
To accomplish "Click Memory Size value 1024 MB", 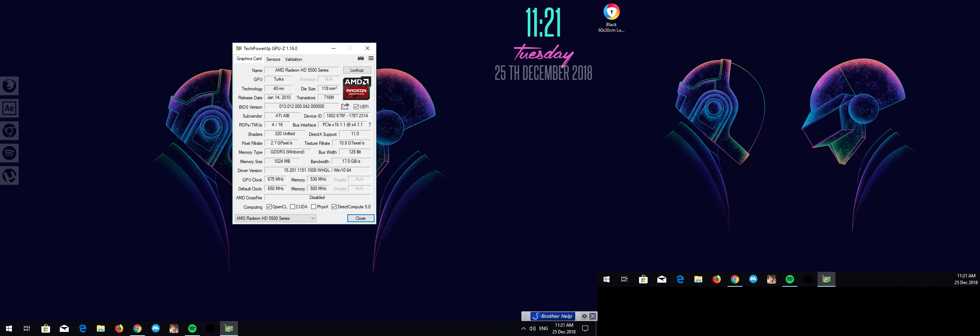I will tap(282, 161).
